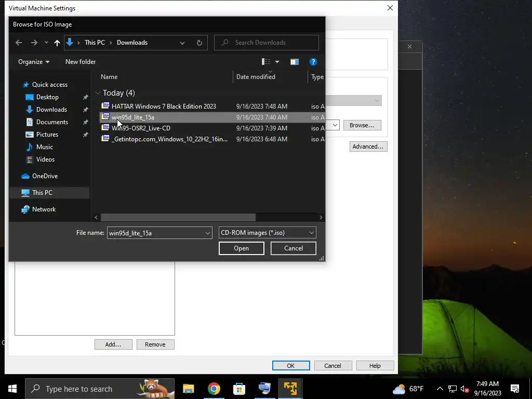Open Downloads in the navigation pane
The image size is (532, 399).
pyautogui.click(x=51, y=110)
